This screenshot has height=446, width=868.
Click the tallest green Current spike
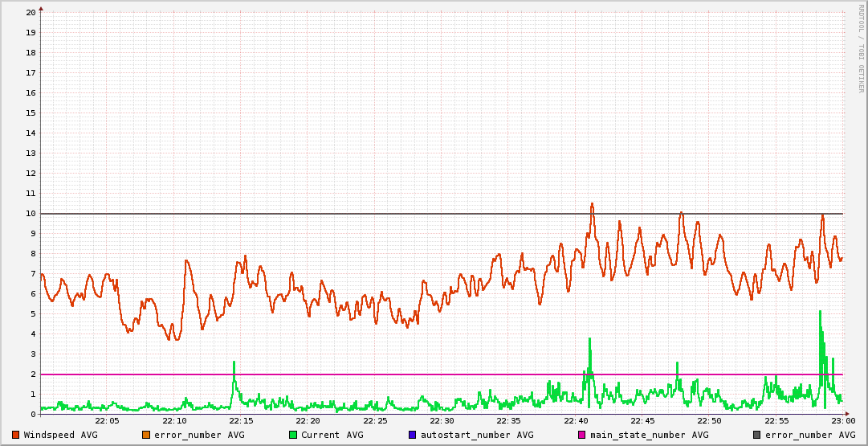(x=820, y=312)
